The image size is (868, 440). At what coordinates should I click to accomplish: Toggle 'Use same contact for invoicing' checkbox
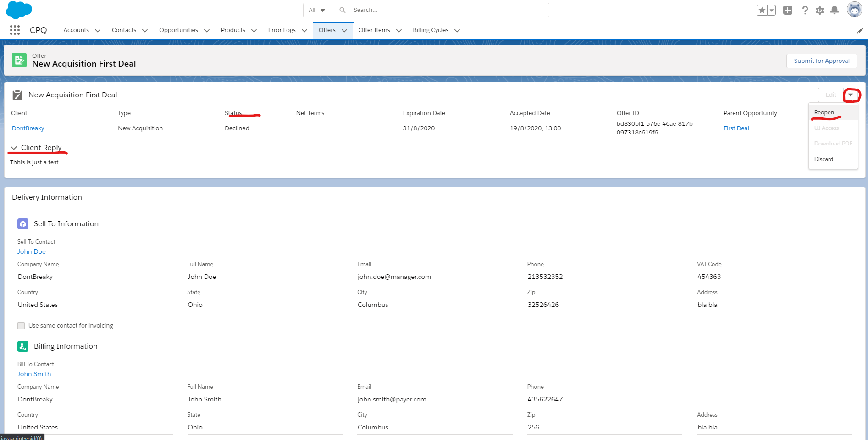[x=21, y=326]
